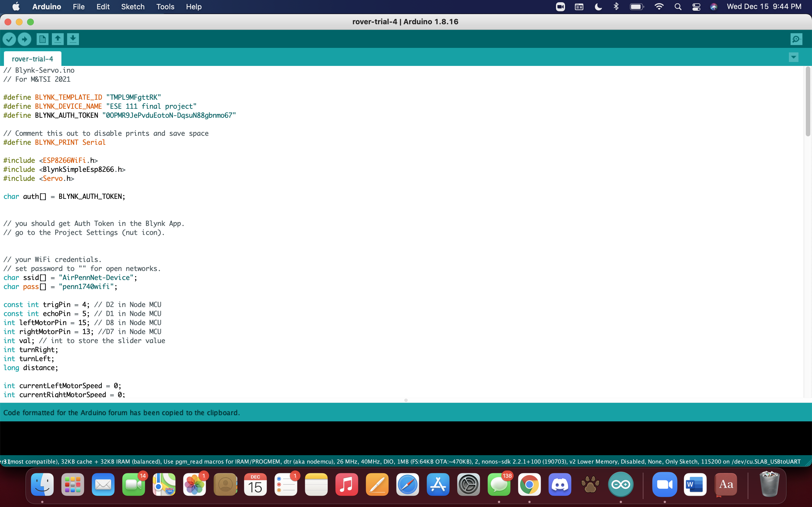The image size is (812, 507).
Task: Toggle Do Not Disturb moon icon
Action: pyautogui.click(x=598, y=7)
